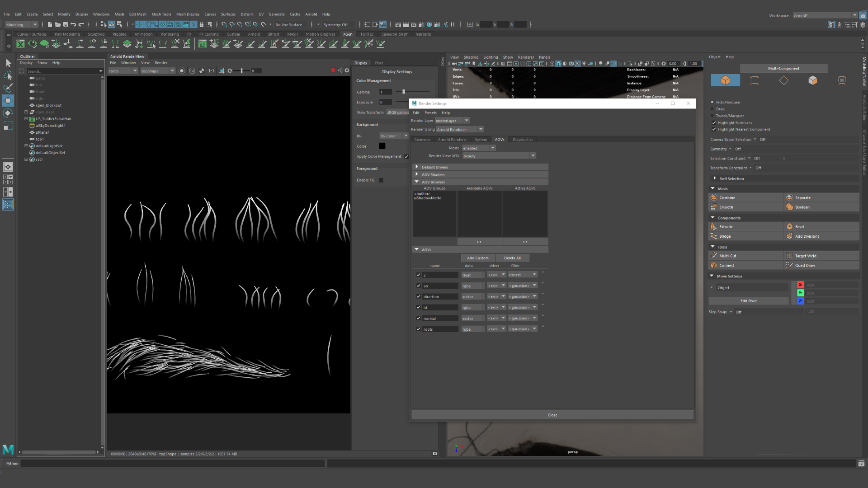
Task: Toggle Apply Color Management checkbox
Action: tap(406, 157)
